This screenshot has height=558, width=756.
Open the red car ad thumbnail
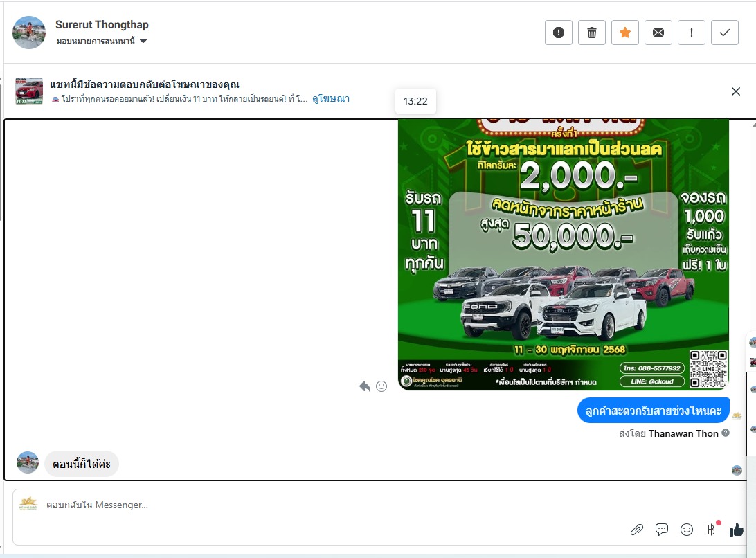[29, 91]
